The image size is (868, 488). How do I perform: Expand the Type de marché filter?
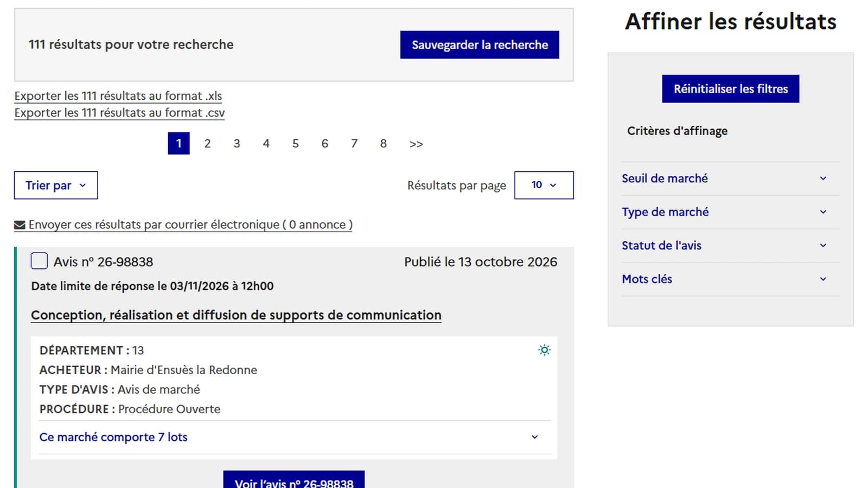pos(730,212)
